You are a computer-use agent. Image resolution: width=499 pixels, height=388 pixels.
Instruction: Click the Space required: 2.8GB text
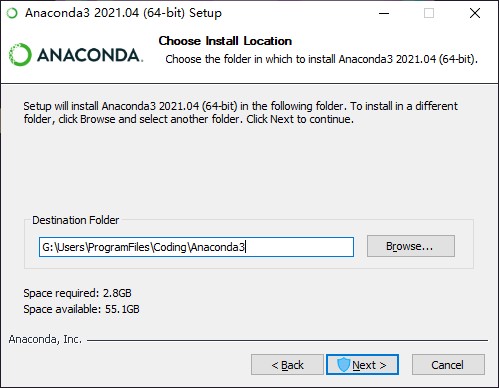pyautogui.click(x=77, y=293)
